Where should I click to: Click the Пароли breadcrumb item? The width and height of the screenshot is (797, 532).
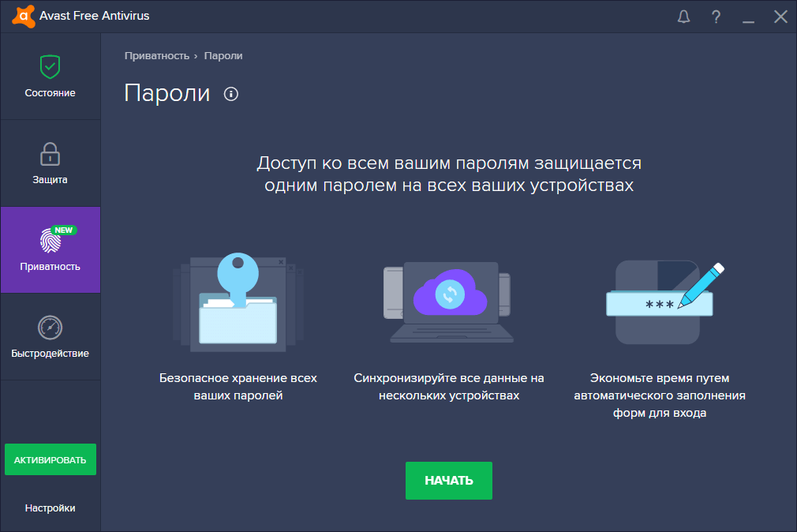click(223, 56)
